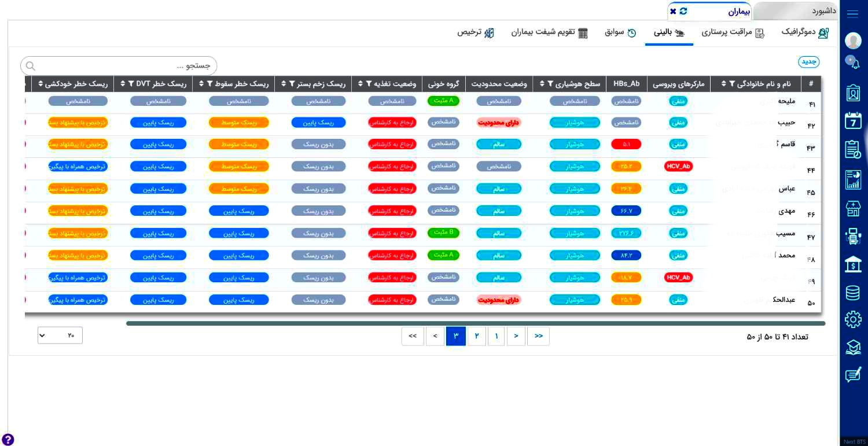This screenshot has width=868, height=446.
Task: Open the calendar sidebar icon
Action: click(853, 120)
